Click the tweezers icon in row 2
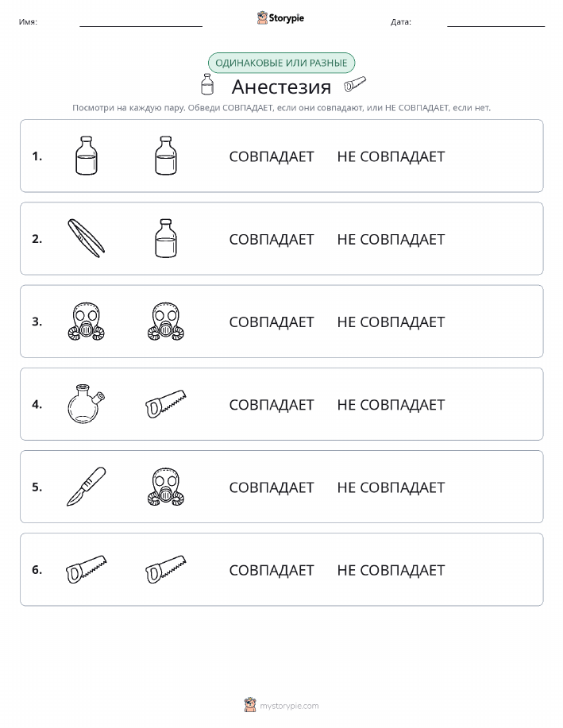This screenshot has width=563, height=728. point(87,238)
